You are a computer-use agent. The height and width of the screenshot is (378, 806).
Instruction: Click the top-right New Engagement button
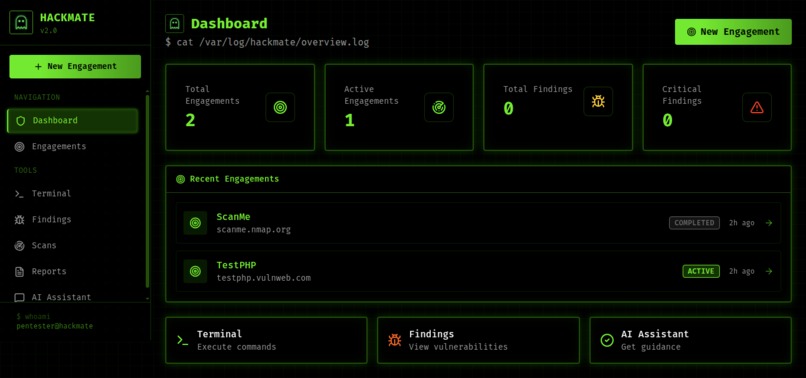[733, 32]
